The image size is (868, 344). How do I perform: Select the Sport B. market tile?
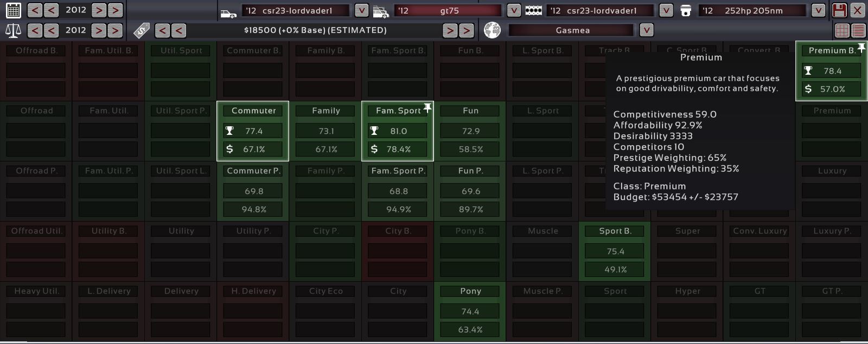[x=615, y=251]
